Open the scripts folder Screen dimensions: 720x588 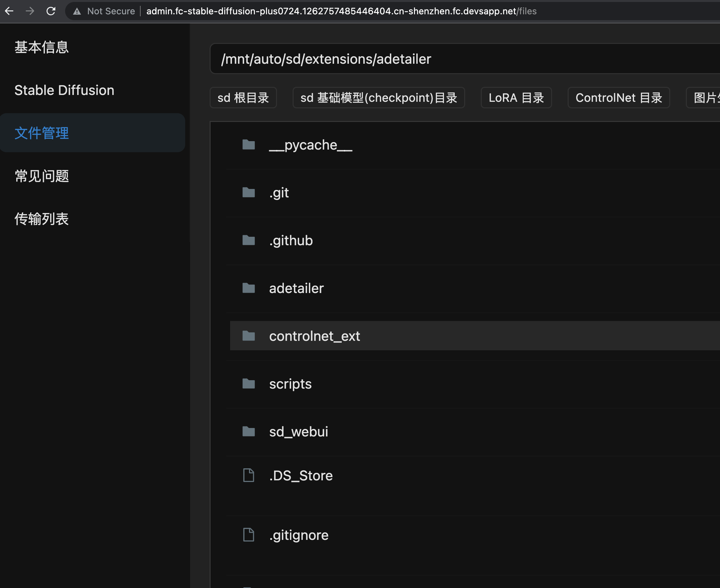(290, 384)
